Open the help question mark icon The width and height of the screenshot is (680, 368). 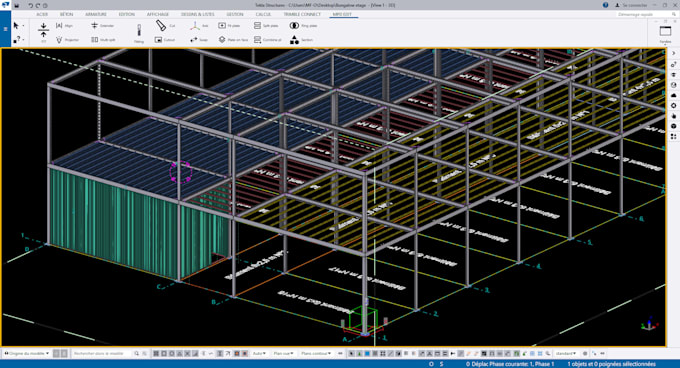(605, 5)
